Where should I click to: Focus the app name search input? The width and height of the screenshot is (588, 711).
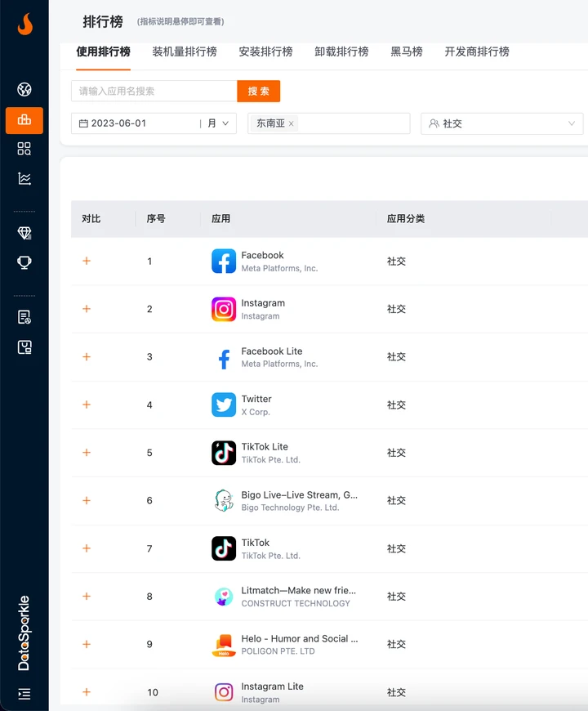pyautogui.click(x=154, y=92)
